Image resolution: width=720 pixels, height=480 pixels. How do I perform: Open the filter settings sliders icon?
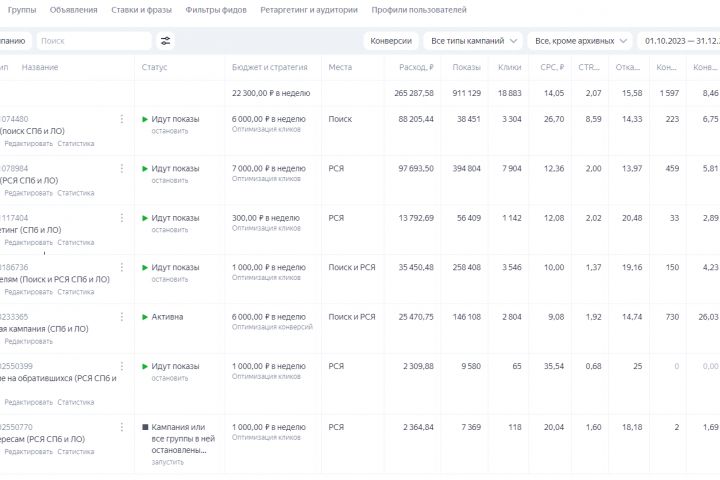point(165,41)
